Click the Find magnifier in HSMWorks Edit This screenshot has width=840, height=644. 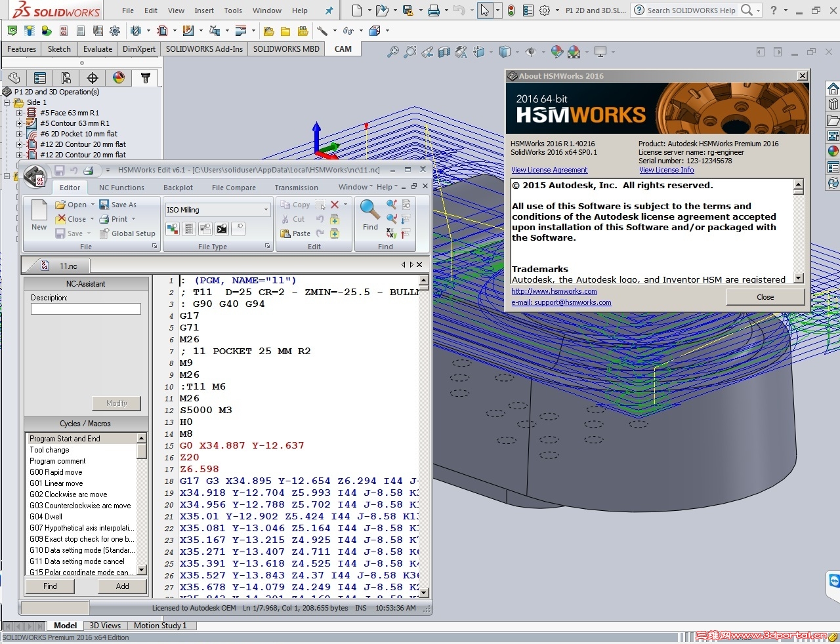tap(370, 210)
